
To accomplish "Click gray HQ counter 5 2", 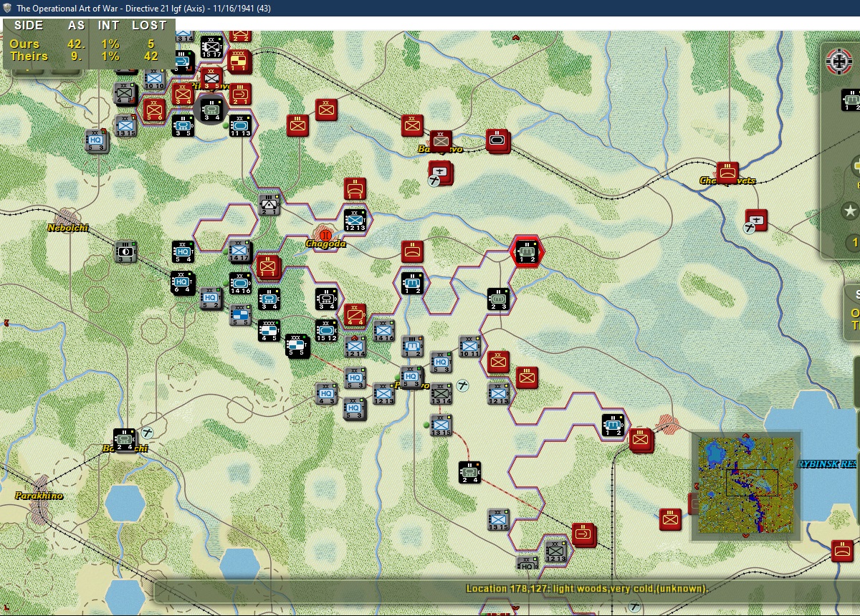I will click(211, 298).
